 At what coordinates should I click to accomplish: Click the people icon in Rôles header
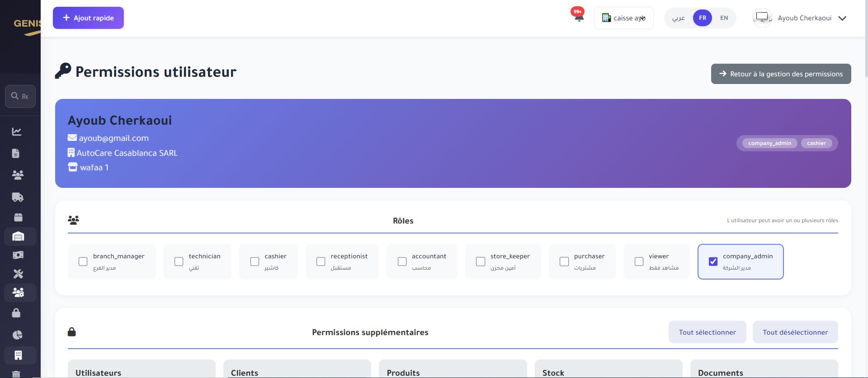[x=73, y=220]
